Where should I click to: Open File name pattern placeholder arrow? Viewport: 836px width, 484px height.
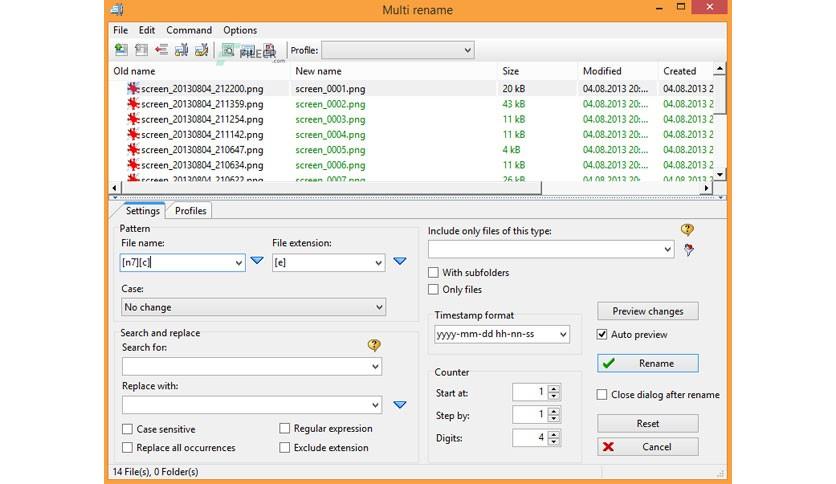[257, 261]
